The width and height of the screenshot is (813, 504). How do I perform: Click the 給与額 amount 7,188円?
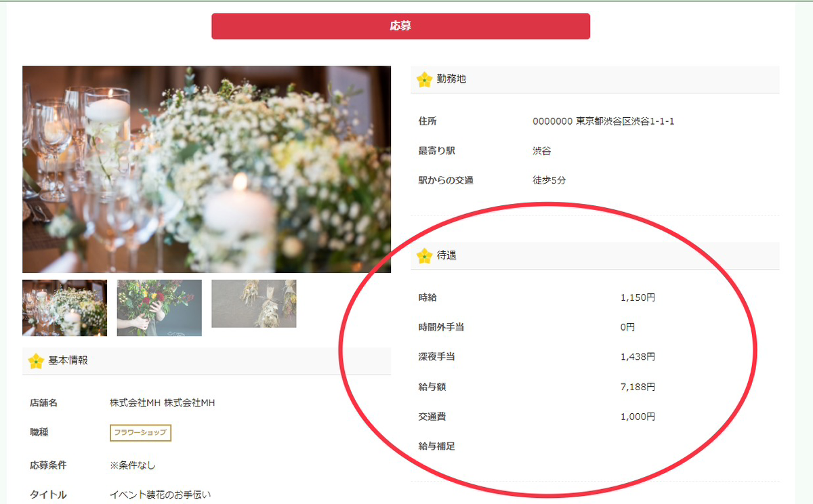[638, 387]
